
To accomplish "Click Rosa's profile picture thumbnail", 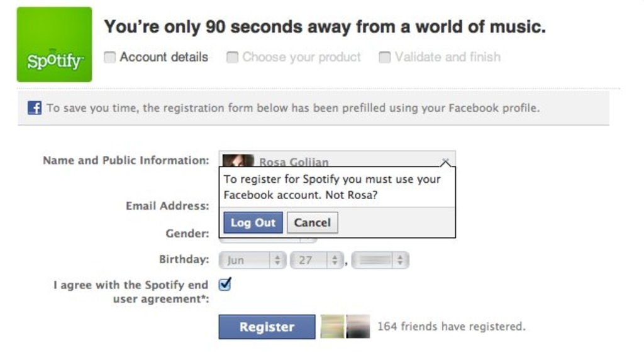I will click(238, 160).
